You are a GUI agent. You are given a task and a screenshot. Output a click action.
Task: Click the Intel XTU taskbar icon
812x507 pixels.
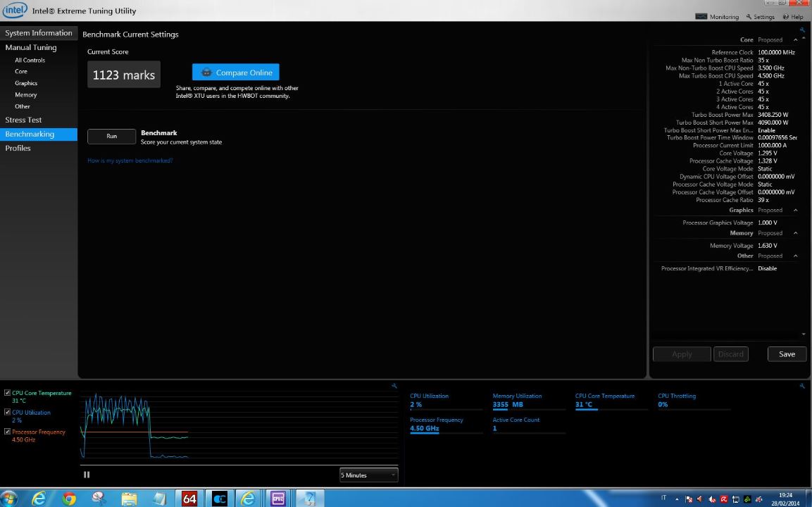pos(310,499)
